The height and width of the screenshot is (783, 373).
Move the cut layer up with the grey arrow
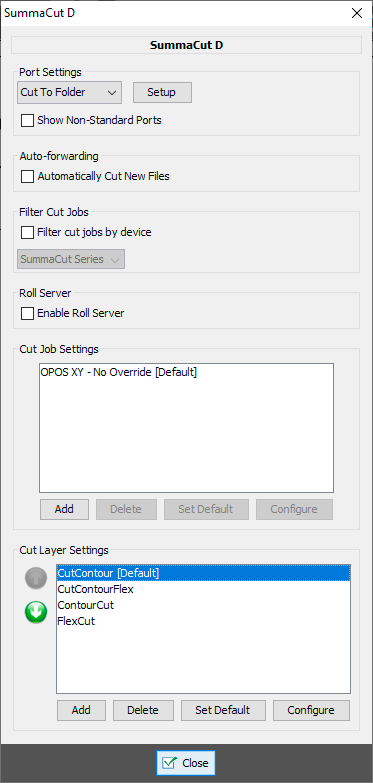tap(36, 578)
